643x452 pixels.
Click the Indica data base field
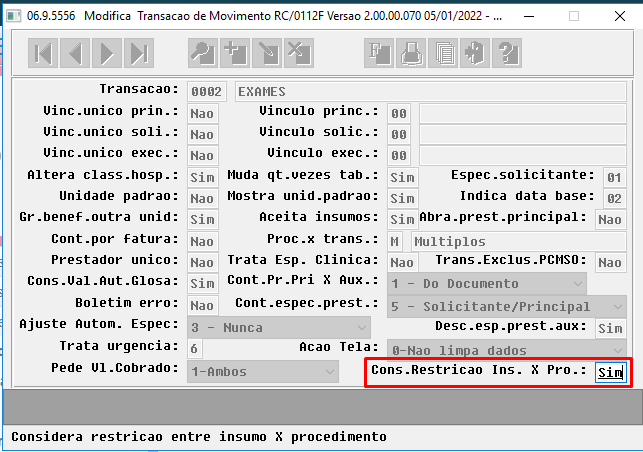click(615, 199)
